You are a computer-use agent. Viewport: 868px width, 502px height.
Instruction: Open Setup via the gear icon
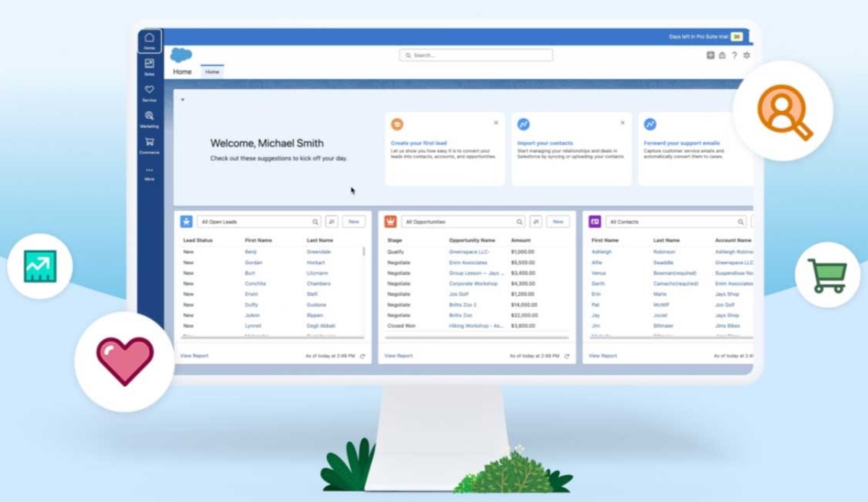pyautogui.click(x=746, y=55)
